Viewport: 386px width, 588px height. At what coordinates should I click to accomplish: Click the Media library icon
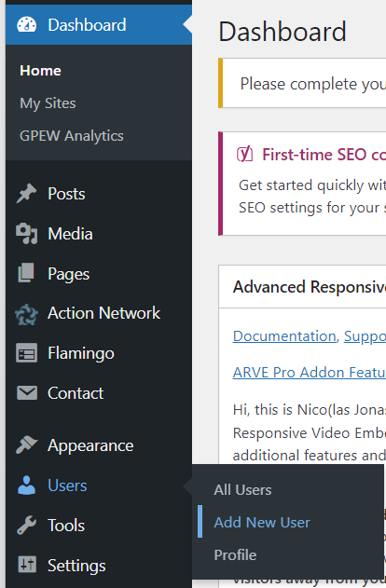point(26,234)
